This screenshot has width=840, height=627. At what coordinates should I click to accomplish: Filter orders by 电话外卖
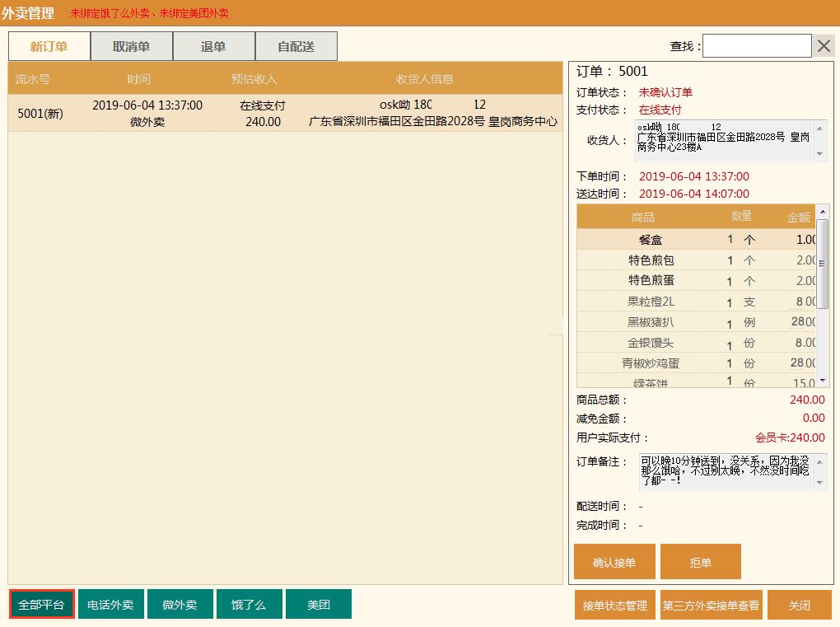(x=111, y=605)
